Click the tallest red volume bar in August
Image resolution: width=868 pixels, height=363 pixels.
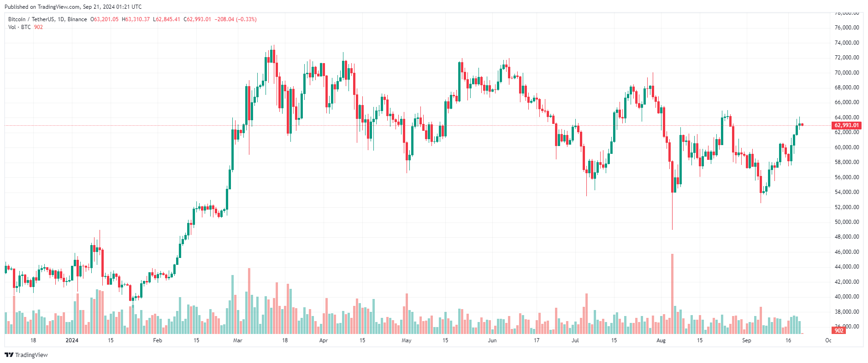point(672,294)
